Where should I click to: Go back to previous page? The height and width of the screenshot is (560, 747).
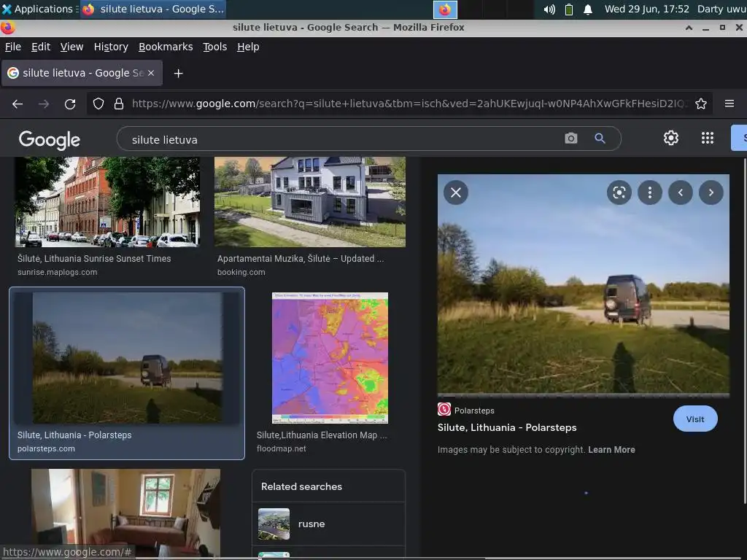(x=18, y=104)
